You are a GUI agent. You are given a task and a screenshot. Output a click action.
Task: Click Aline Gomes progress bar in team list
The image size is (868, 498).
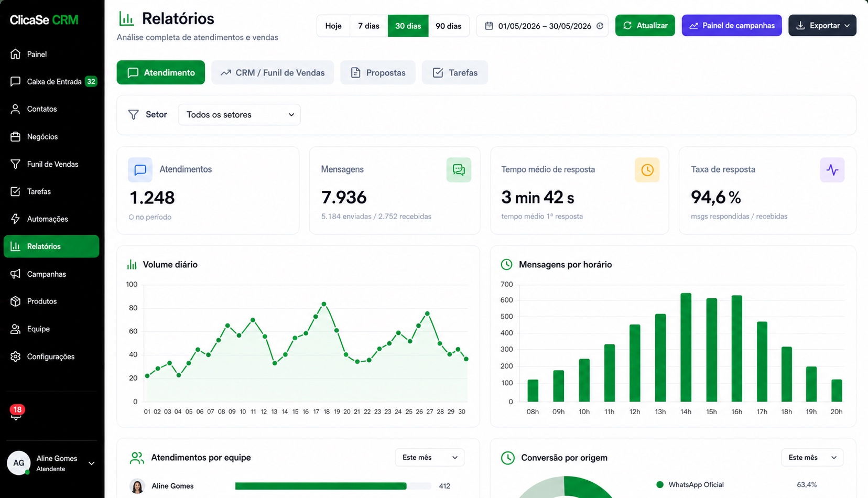coord(333,486)
